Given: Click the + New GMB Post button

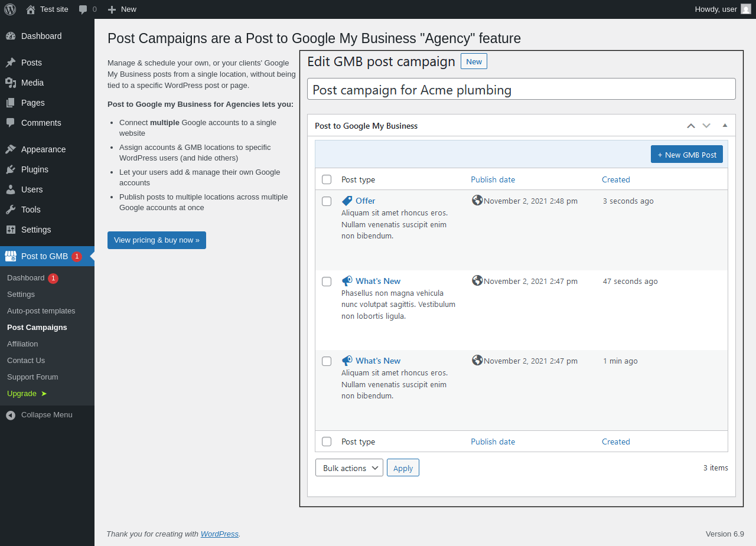Looking at the screenshot, I should click(x=686, y=155).
